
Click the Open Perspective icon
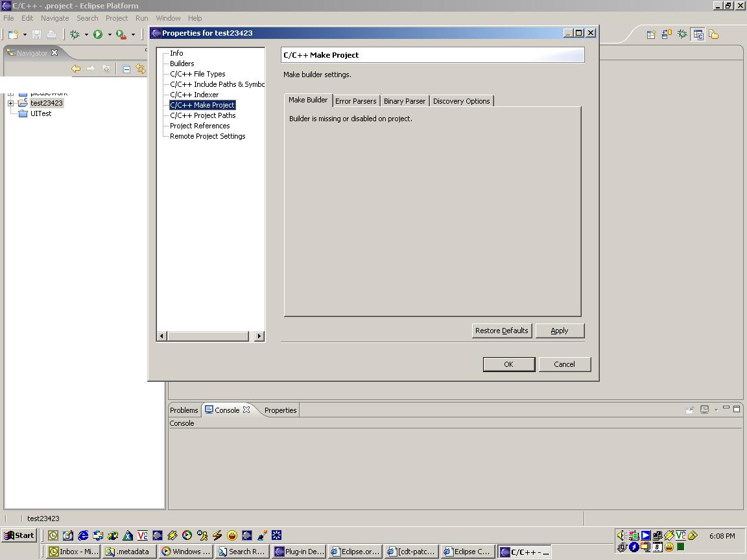pyautogui.click(x=651, y=34)
